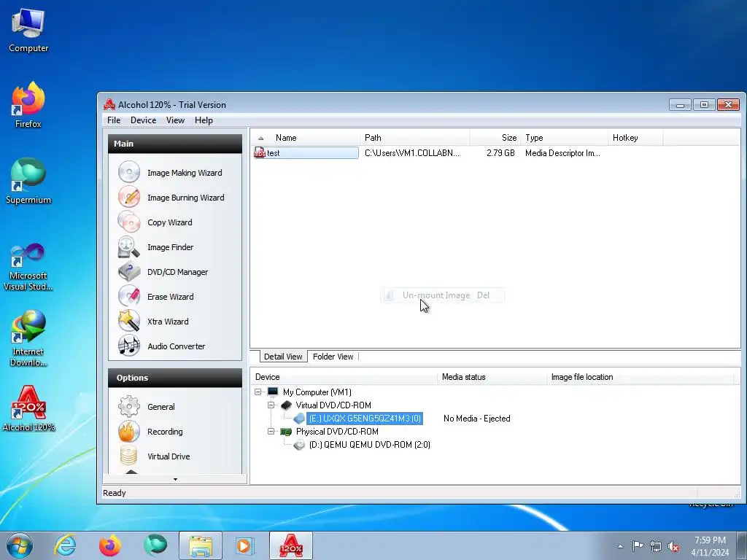747x560 pixels.
Task: Click the Action Center flag tray icon
Action: coord(638,546)
